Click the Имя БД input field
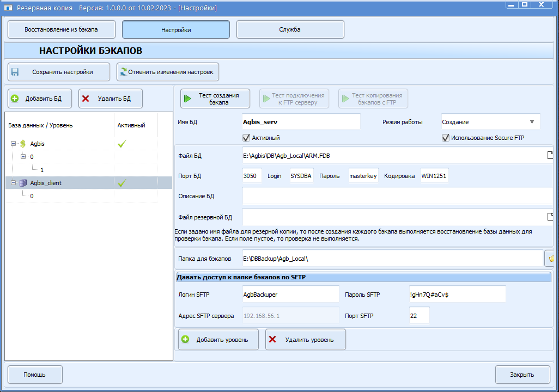 point(301,122)
